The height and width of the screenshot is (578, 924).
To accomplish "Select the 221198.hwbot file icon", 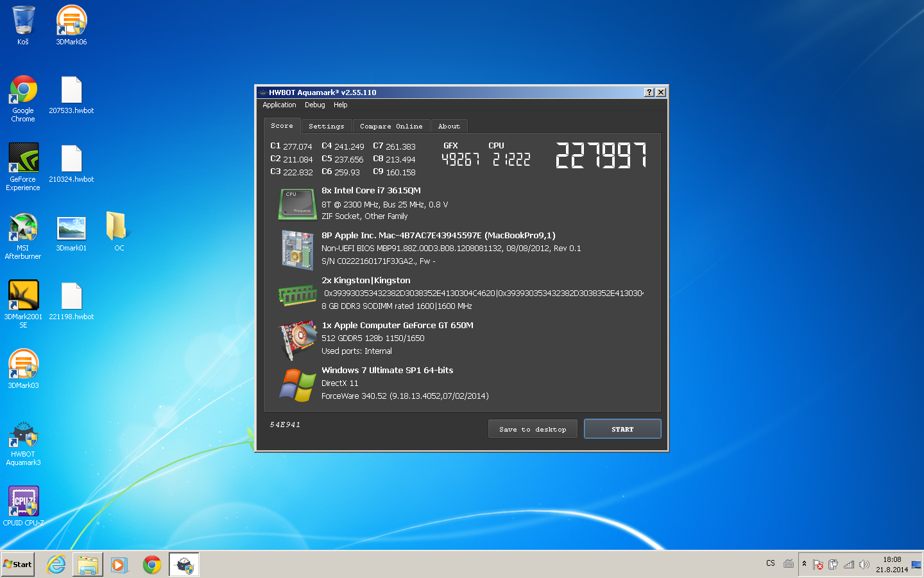I will click(x=71, y=301).
